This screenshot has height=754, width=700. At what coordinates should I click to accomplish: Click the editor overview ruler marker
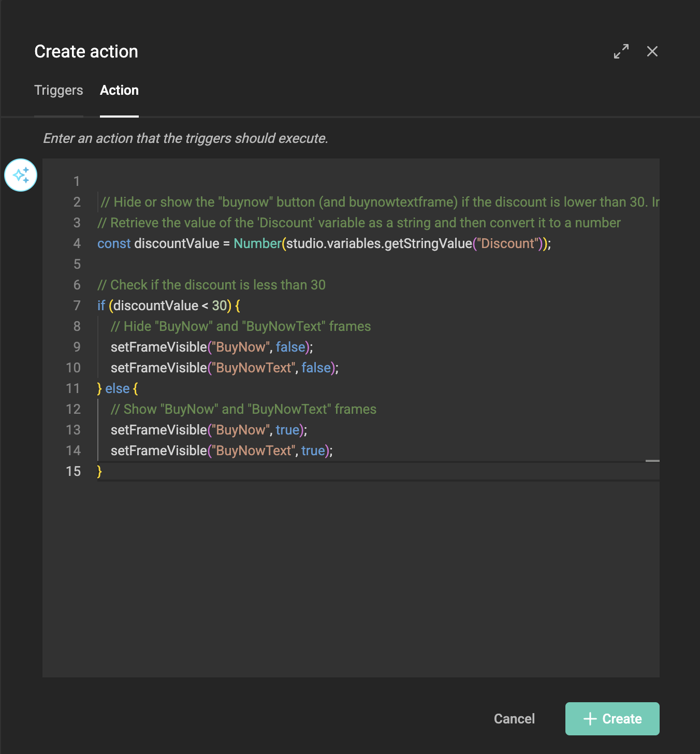pos(652,460)
